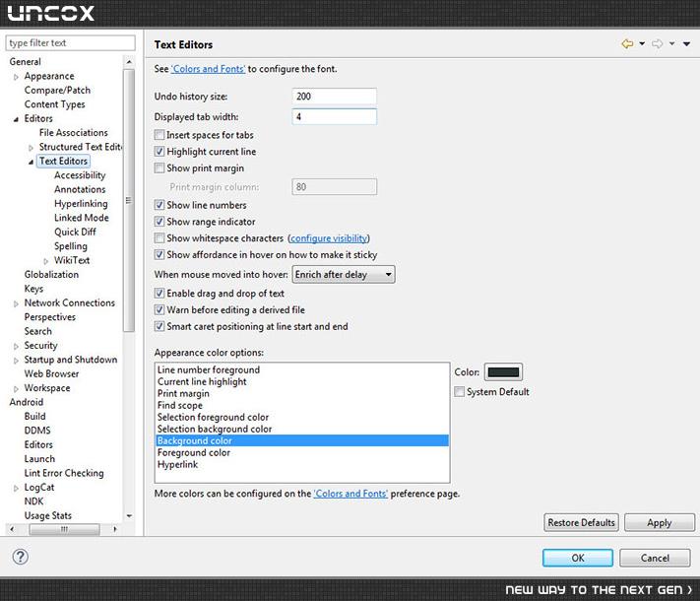Select Selection background color option
The width and height of the screenshot is (700, 601).
click(302, 429)
